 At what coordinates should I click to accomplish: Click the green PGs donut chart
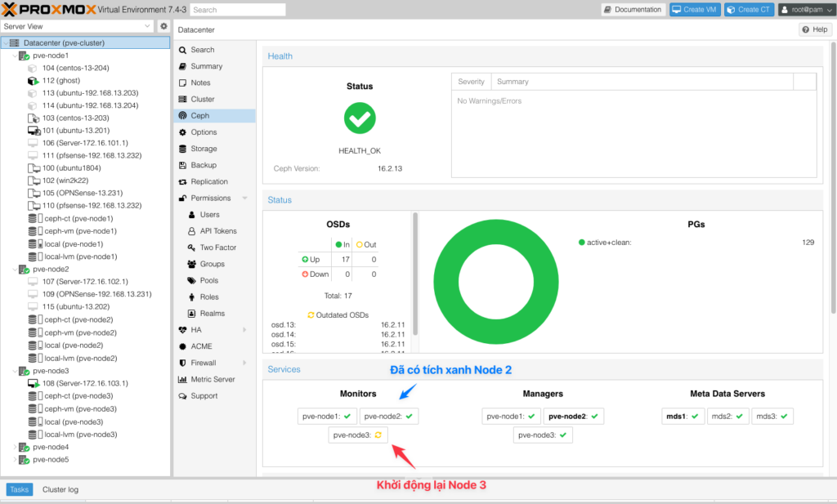click(496, 282)
